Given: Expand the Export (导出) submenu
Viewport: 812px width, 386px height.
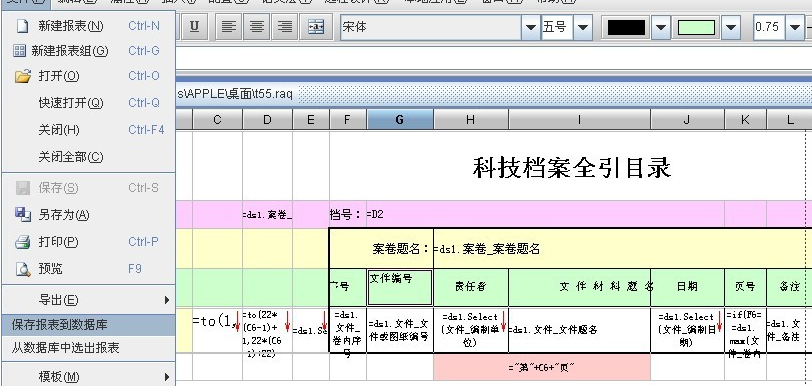Looking at the screenshot, I should [x=89, y=300].
